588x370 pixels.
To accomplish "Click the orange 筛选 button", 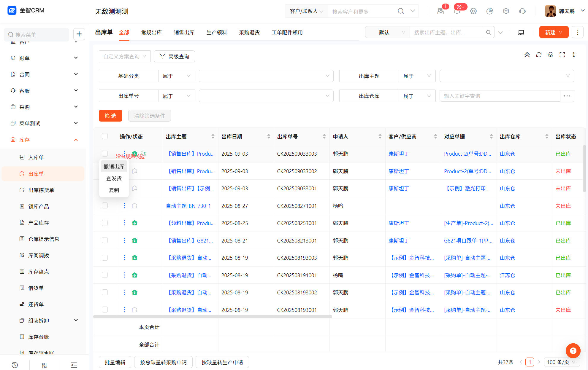I will coord(110,116).
